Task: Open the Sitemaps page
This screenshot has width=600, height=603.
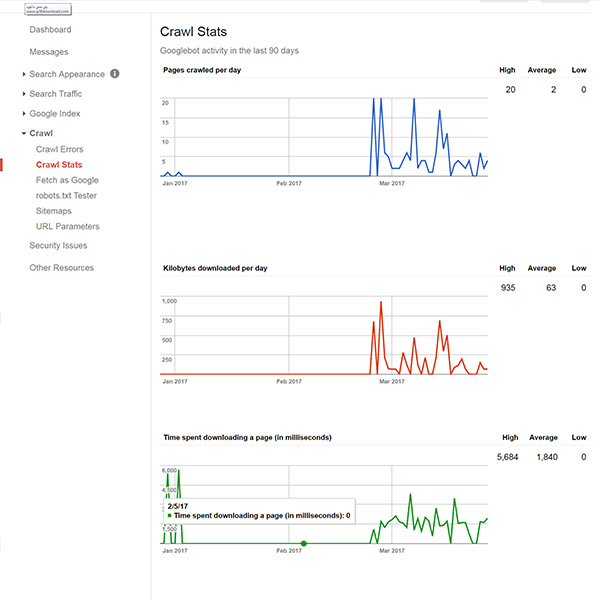Action: click(53, 211)
